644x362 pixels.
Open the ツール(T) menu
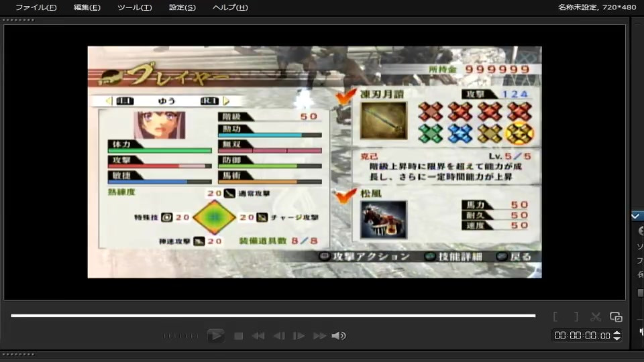[135, 7]
